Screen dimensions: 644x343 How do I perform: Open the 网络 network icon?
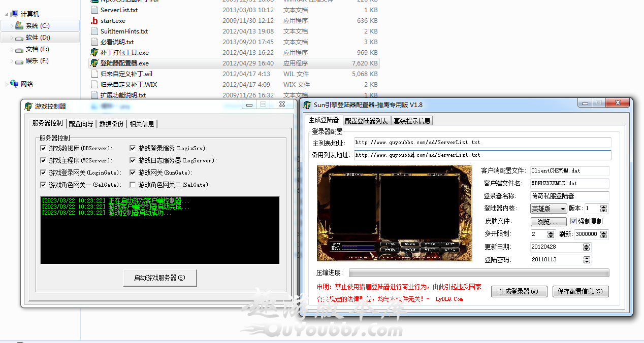pos(14,84)
